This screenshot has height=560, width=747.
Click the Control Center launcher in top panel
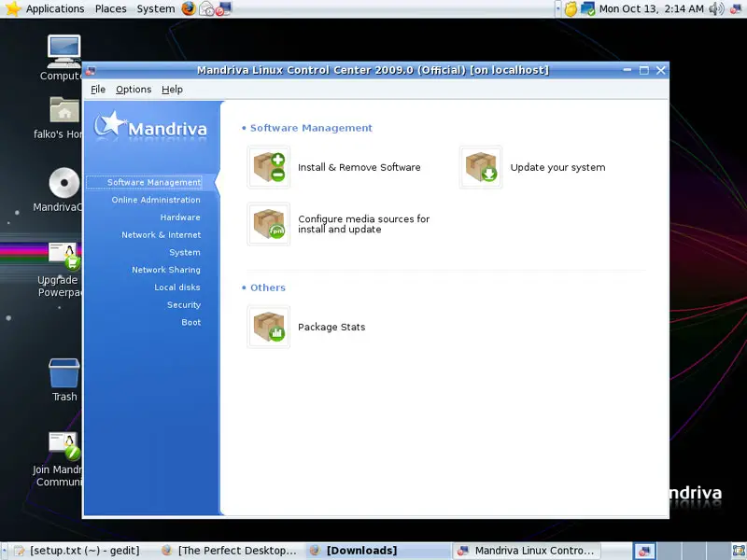(x=223, y=8)
